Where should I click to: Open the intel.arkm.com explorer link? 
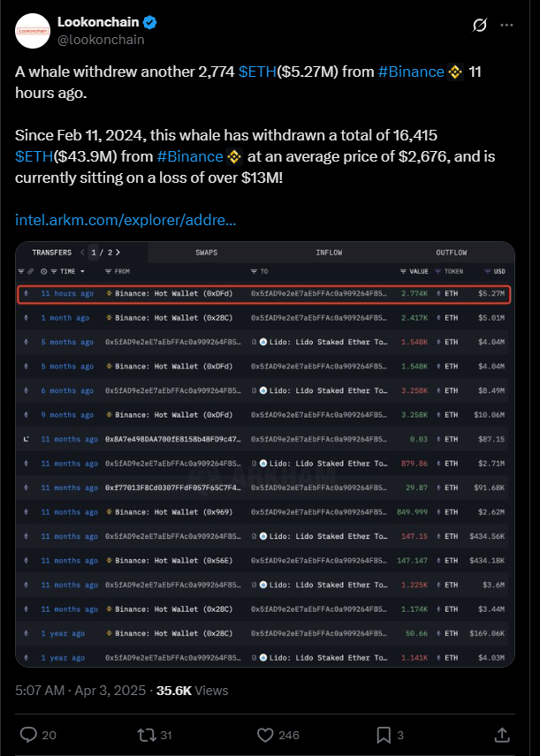click(x=125, y=220)
